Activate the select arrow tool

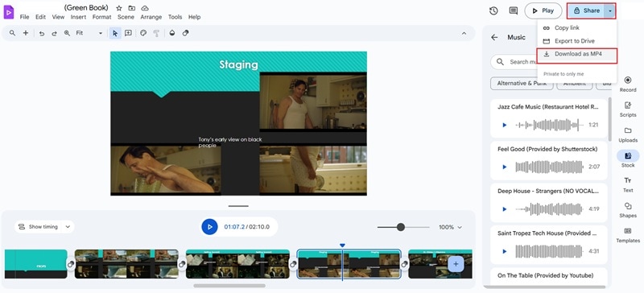point(115,33)
